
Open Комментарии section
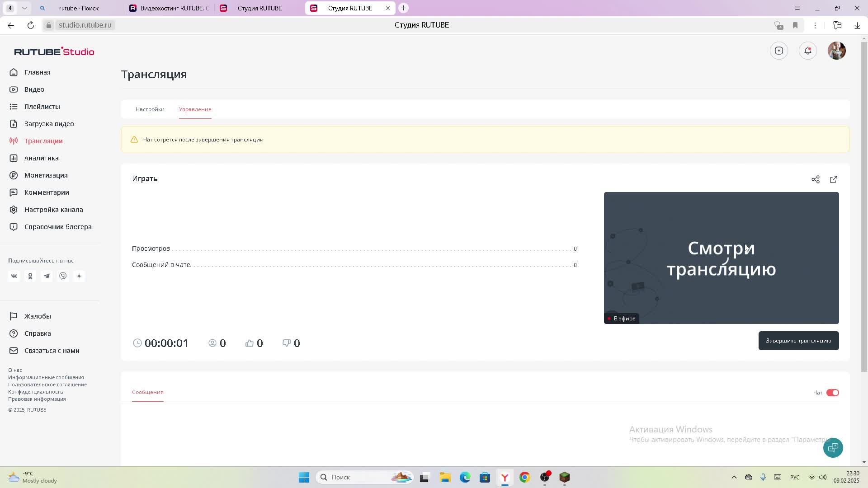tap(47, 192)
